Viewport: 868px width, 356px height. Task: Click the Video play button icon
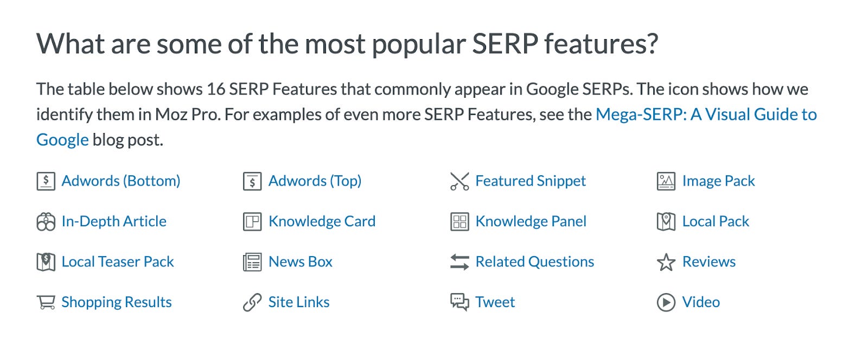click(666, 302)
